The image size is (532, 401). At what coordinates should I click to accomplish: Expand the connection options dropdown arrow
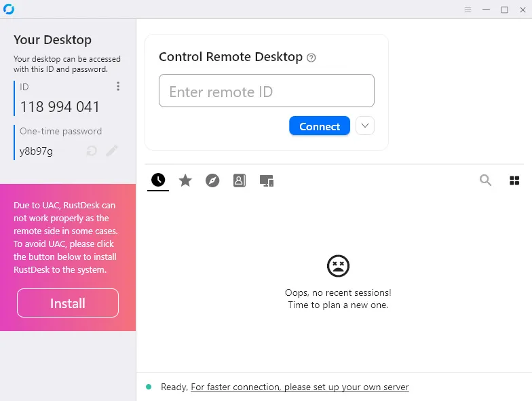[x=365, y=126]
